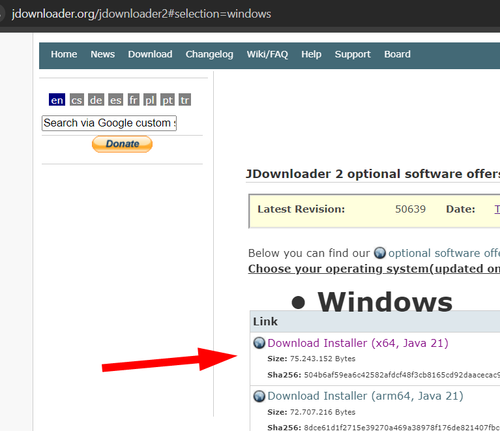Click the 'Latest Revision:' label
The height and width of the screenshot is (431, 500).
301,209
